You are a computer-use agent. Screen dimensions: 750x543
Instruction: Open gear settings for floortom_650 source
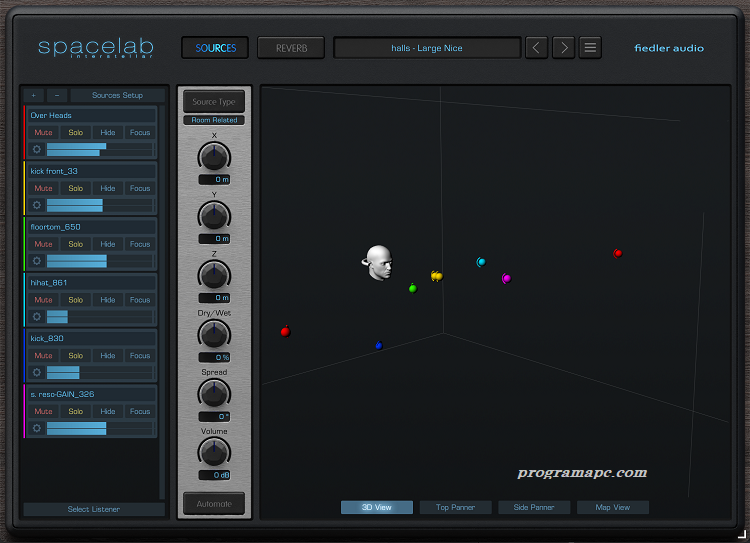pos(37,261)
